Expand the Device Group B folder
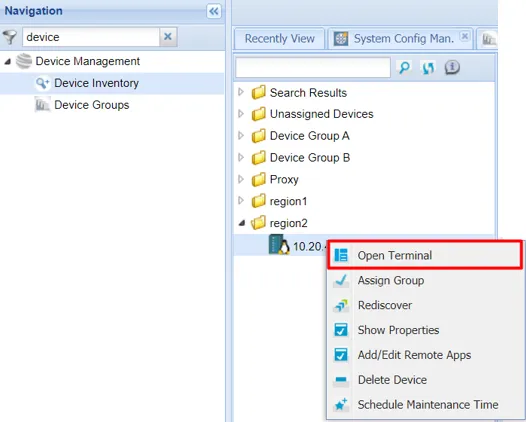Viewport: 526px width, 422px height. 241,157
